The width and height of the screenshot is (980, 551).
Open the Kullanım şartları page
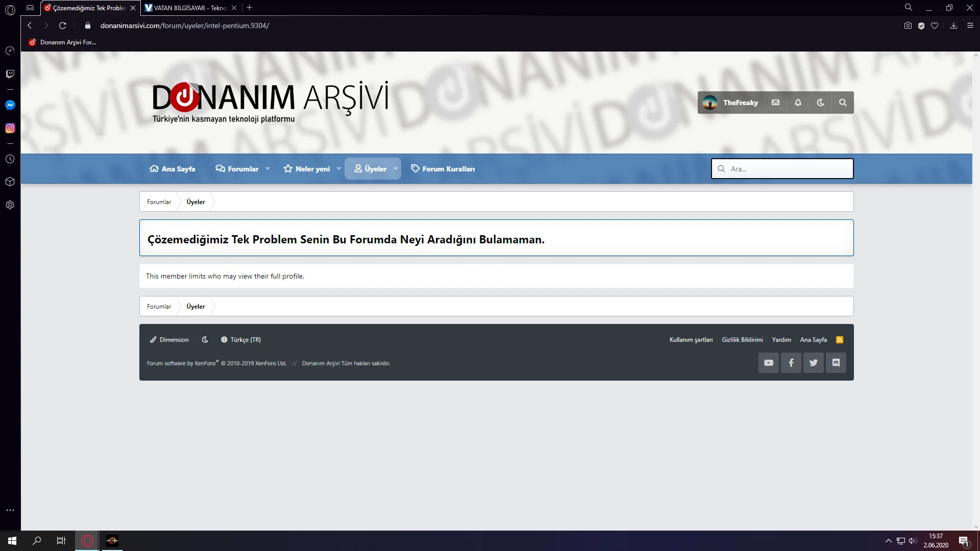691,339
